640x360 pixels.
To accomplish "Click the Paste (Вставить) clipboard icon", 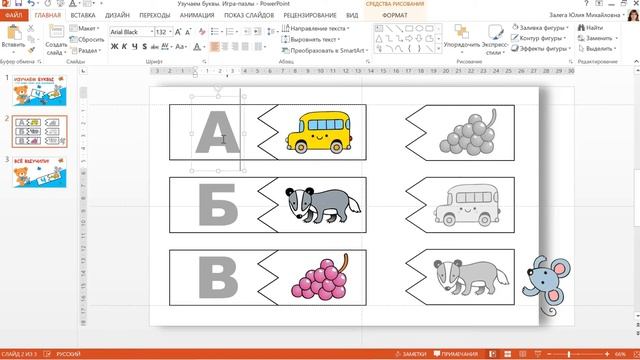I will (x=14, y=32).
